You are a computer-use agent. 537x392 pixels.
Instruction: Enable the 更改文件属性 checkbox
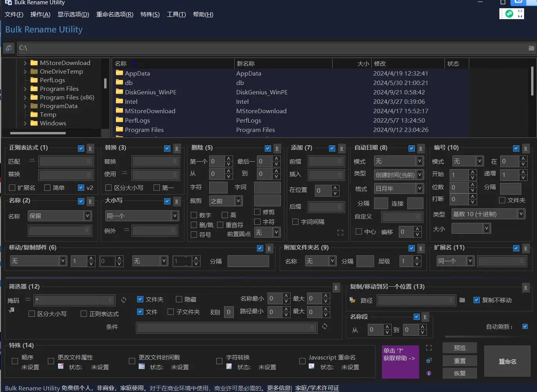[51, 361]
